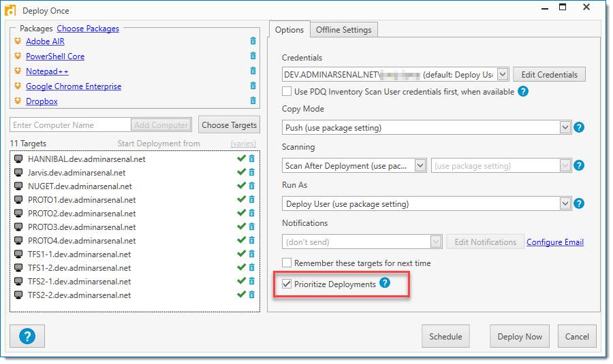Remove PROTO2 target with trash icon
The height and width of the screenshot is (364, 613).
point(252,213)
